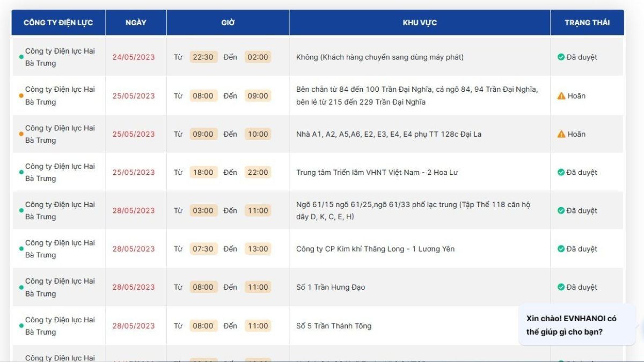
Task: Click the orange status dot in the 08:00 to 09:00 row
Action: (x=21, y=95)
